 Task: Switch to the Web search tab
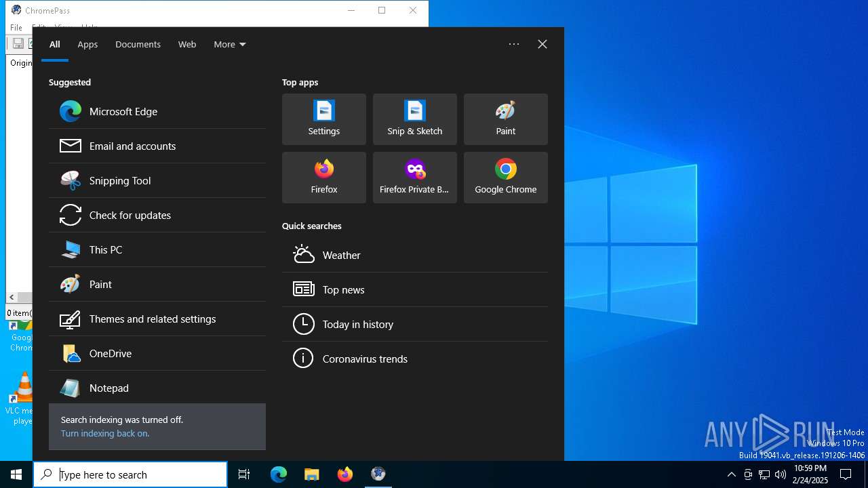coord(187,44)
